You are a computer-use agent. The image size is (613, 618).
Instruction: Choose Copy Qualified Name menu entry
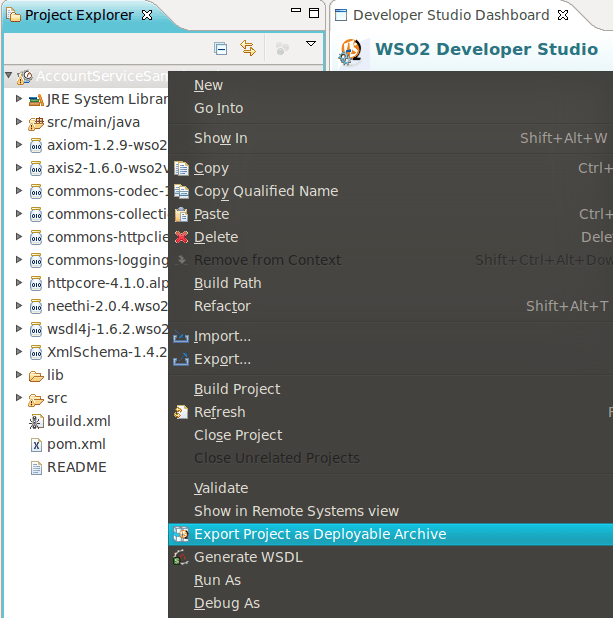point(391,191)
